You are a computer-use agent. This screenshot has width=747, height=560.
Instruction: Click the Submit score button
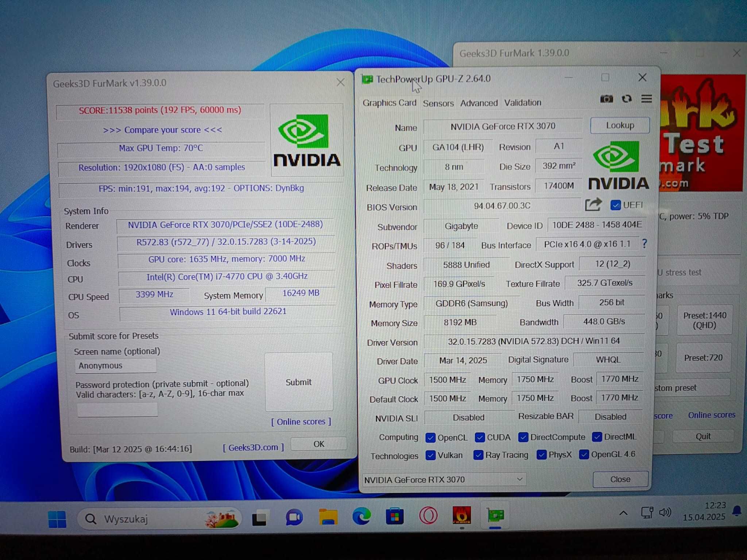(x=299, y=382)
